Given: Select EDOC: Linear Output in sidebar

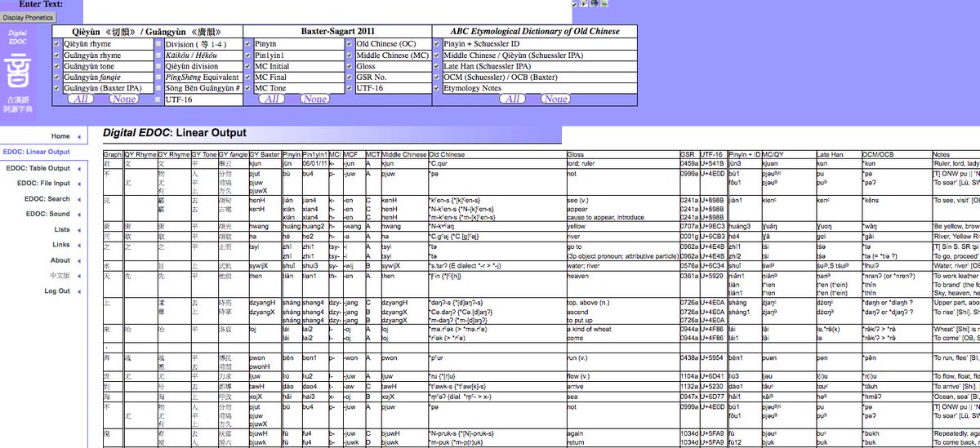Looking at the screenshot, I should pos(37,152).
